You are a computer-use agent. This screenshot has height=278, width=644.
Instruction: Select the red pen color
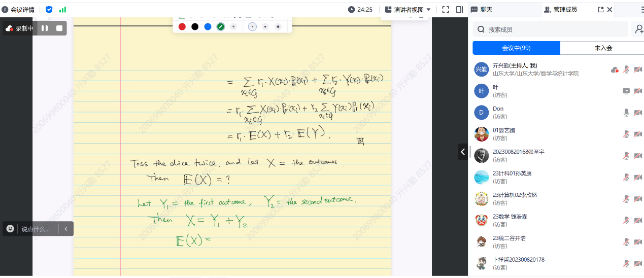(182, 26)
